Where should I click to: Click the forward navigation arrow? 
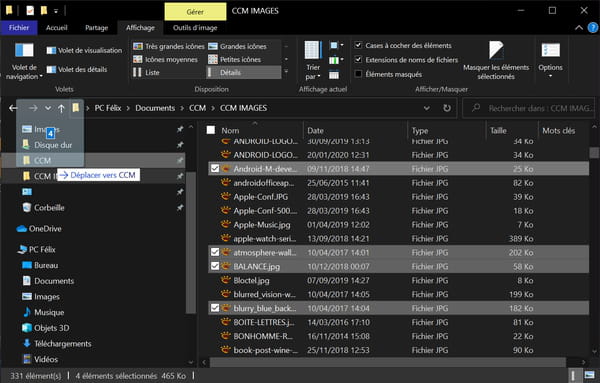[33, 108]
